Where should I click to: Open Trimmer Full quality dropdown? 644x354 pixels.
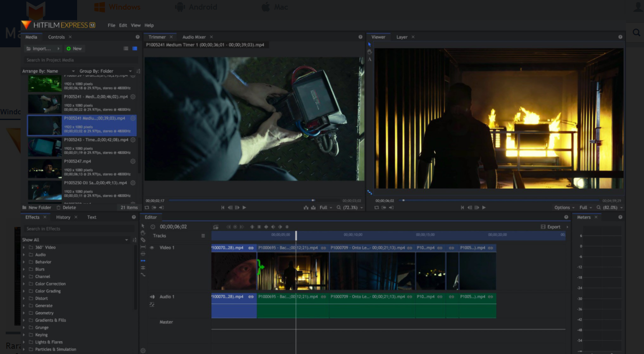(x=326, y=208)
